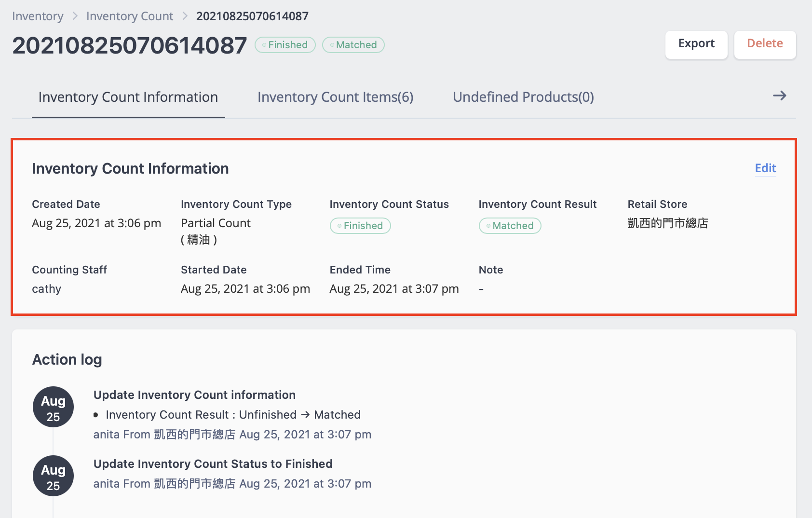The height and width of the screenshot is (518, 812).
Task: Go to Inventory Count breadcrumb
Action: click(130, 16)
